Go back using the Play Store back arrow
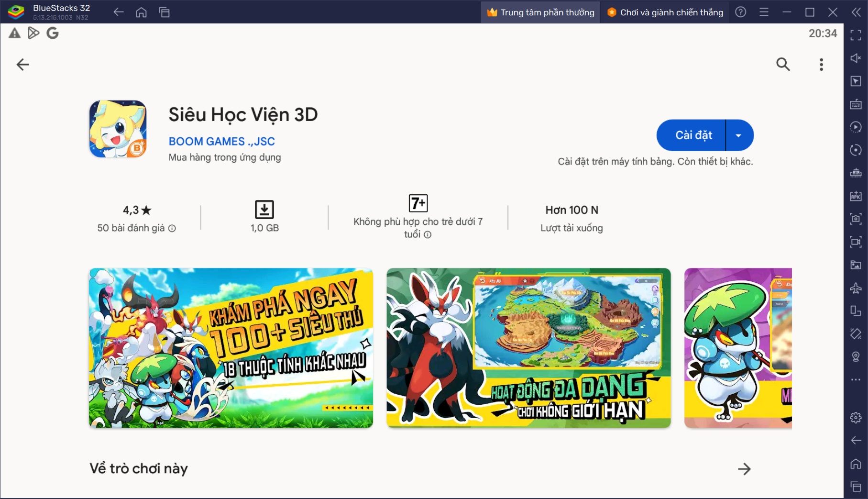The width and height of the screenshot is (868, 499). point(22,65)
